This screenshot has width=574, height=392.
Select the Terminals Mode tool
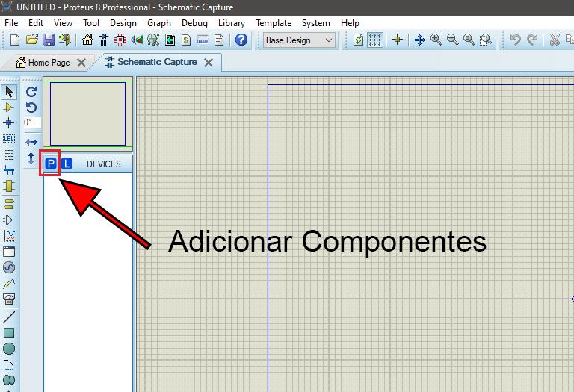point(9,204)
